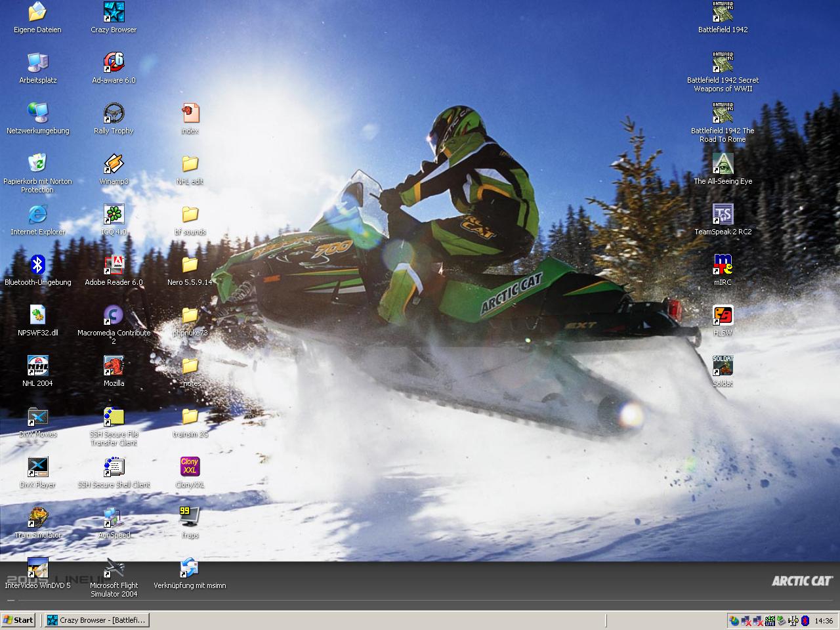Open the phpnuke73 folder
The image size is (840, 630).
(190, 315)
